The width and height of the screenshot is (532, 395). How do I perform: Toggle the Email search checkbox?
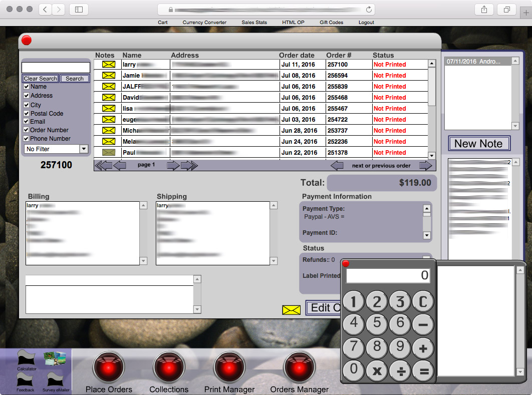pos(27,122)
